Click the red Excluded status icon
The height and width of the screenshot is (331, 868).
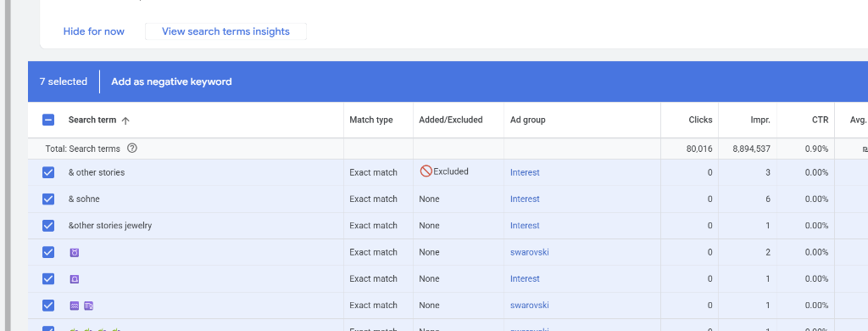click(x=426, y=172)
